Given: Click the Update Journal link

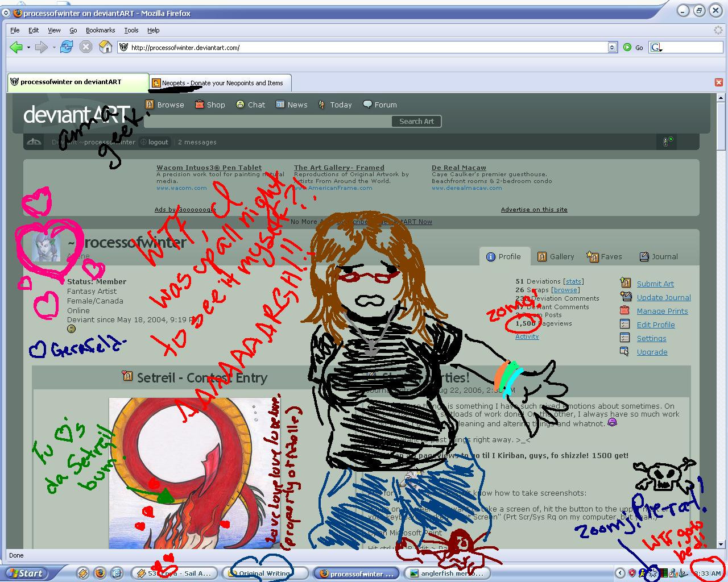Looking at the screenshot, I should 664,297.
